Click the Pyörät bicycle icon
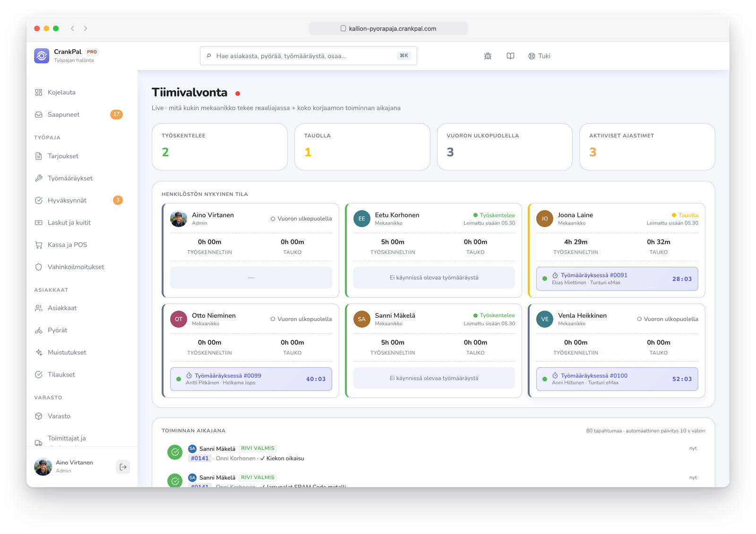The height and width of the screenshot is (534, 756). tap(39, 331)
